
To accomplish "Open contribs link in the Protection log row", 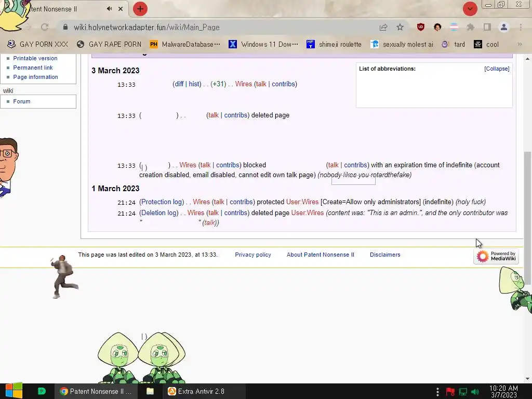I will [x=241, y=202].
